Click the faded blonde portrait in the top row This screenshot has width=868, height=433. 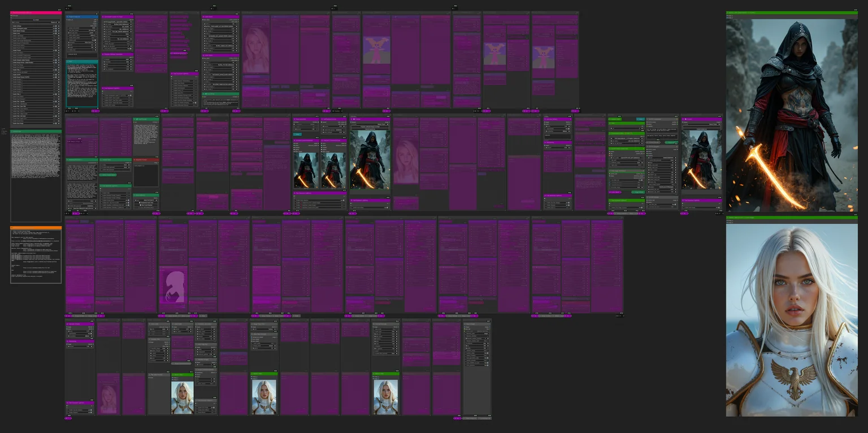pos(255,50)
